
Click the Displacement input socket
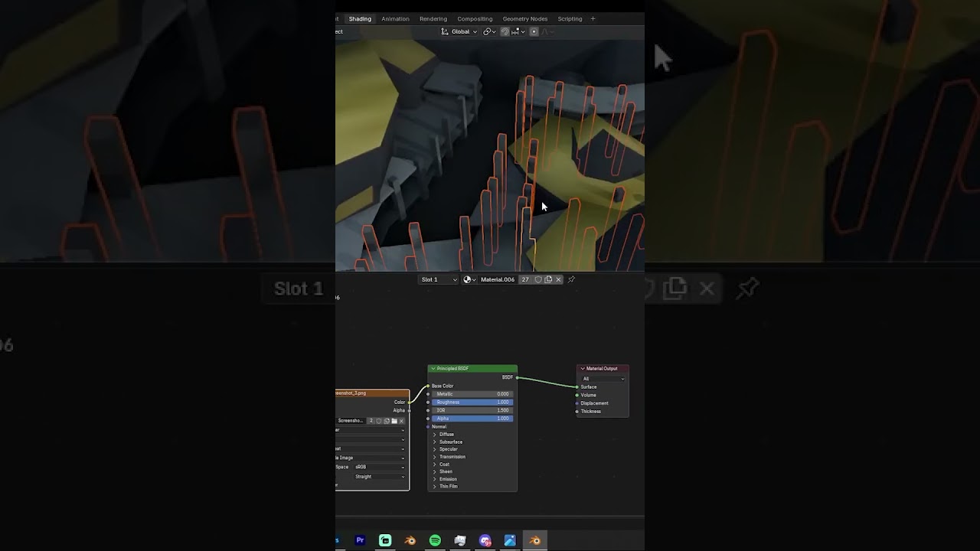(x=577, y=403)
